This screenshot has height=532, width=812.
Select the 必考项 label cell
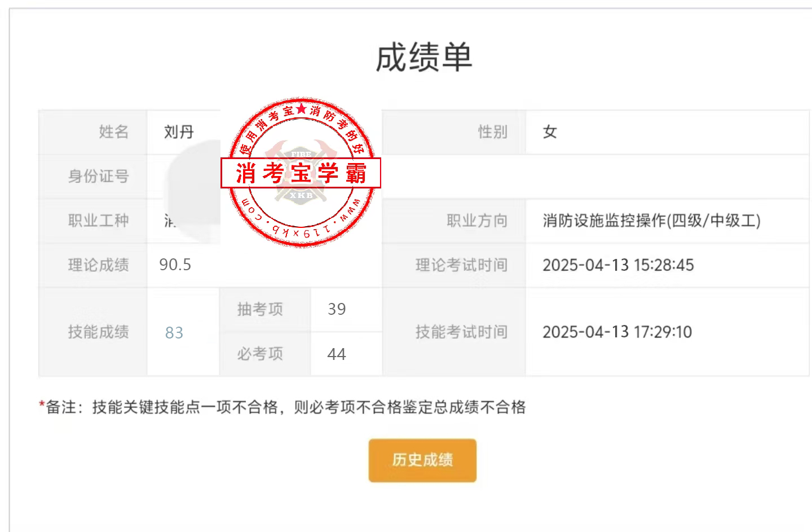pos(265,354)
